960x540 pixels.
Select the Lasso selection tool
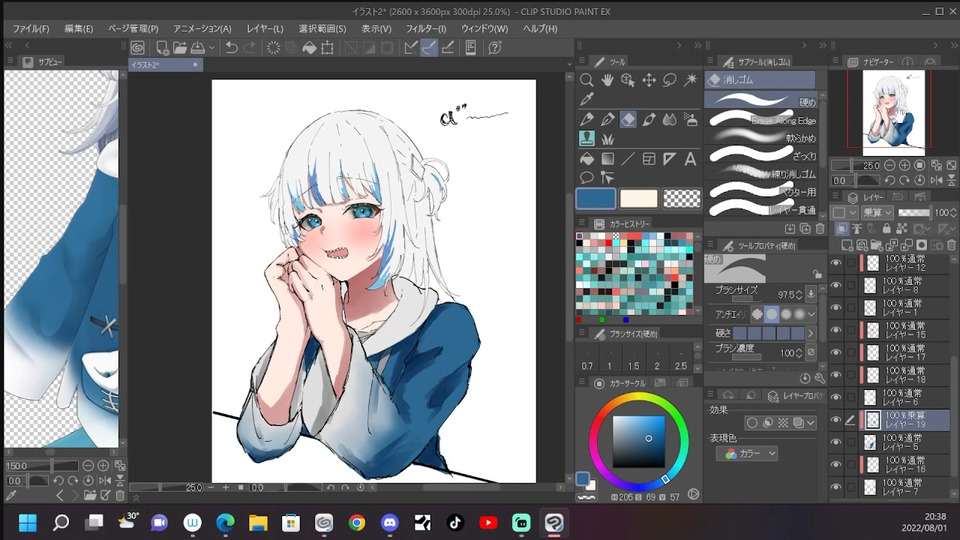tap(669, 80)
